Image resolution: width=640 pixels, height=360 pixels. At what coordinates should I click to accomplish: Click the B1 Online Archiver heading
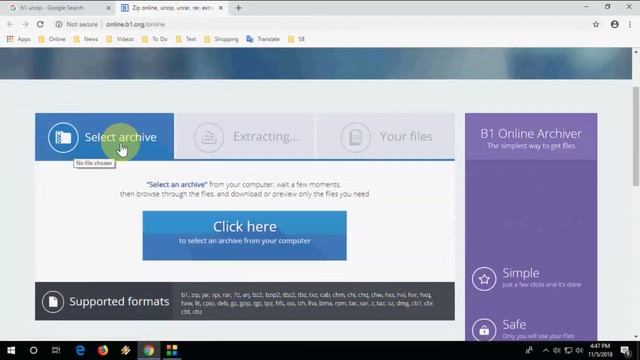point(531,133)
